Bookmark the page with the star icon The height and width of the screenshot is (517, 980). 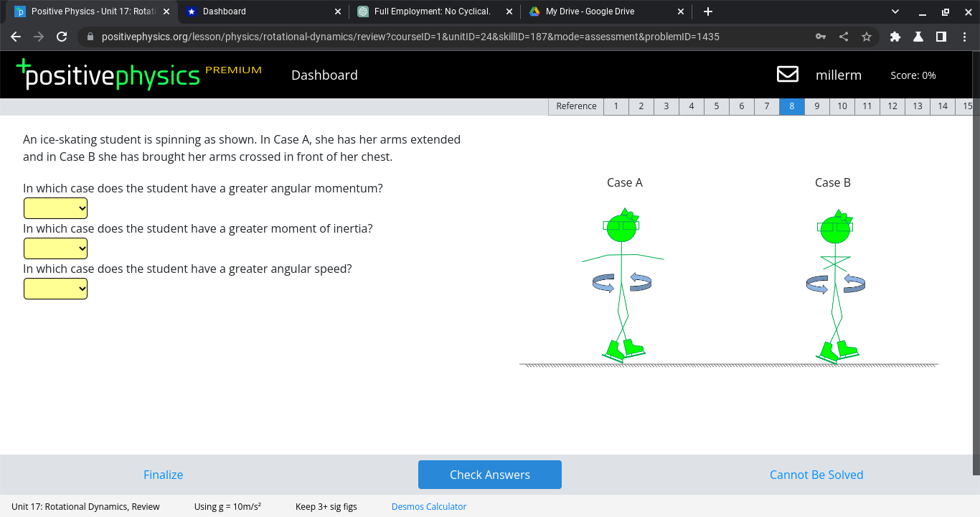click(x=864, y=36)
